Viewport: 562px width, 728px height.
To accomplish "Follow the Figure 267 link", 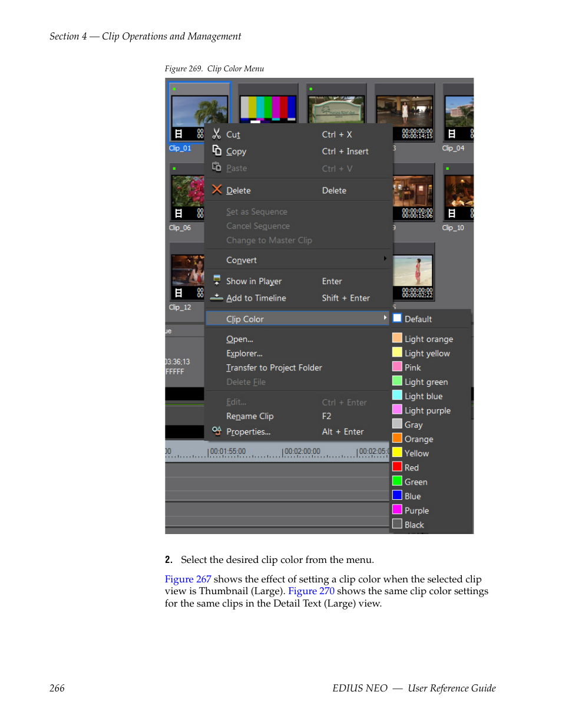I will [188, 579].
